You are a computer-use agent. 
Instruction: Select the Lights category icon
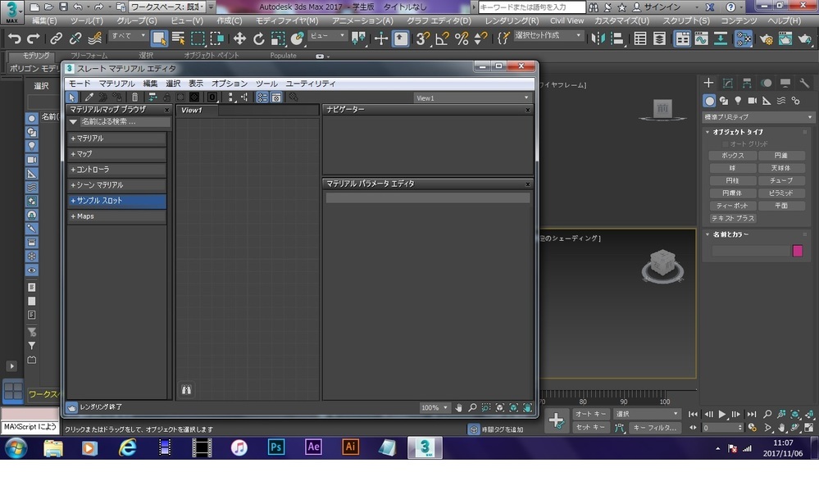pyautogui.click(x=738, y=100)
